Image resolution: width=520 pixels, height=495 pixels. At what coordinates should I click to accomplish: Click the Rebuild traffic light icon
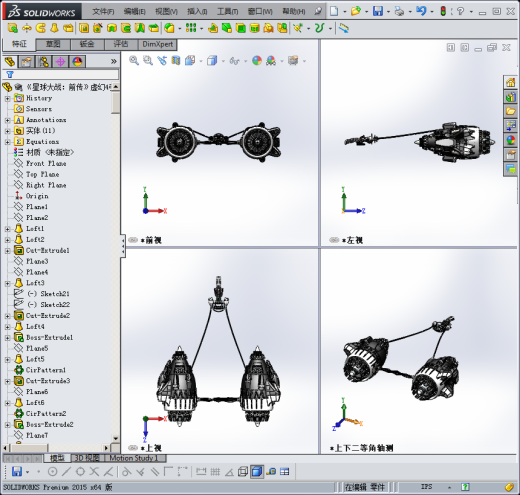click(x=443, y=11)
